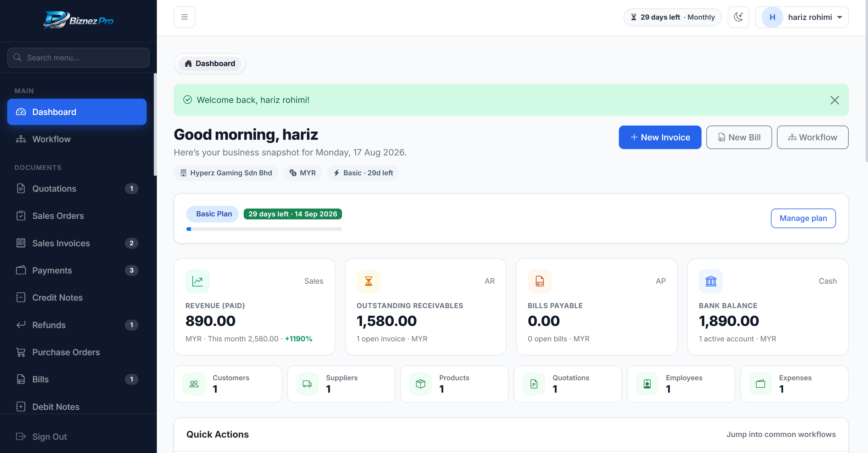This screenshot has height=453, width=868.
Task: Click the Debit Notes icon
Action: point(21,407)
